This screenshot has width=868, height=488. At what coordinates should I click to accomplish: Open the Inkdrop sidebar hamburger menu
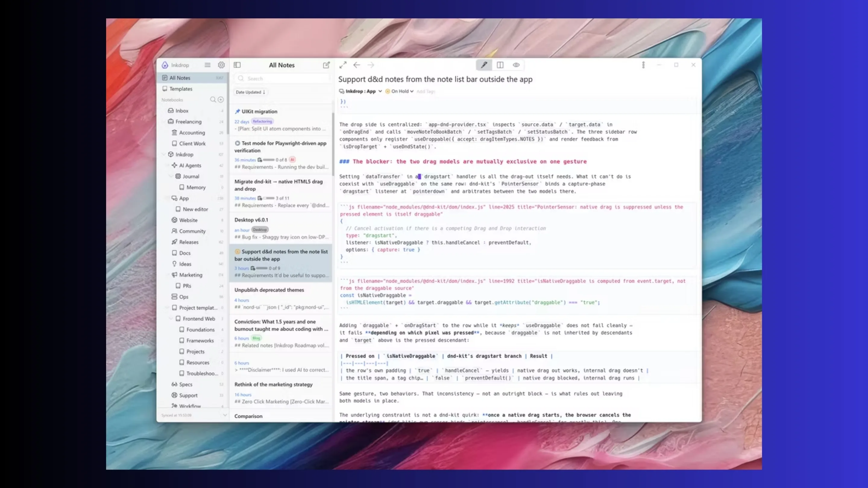point(207,65)
